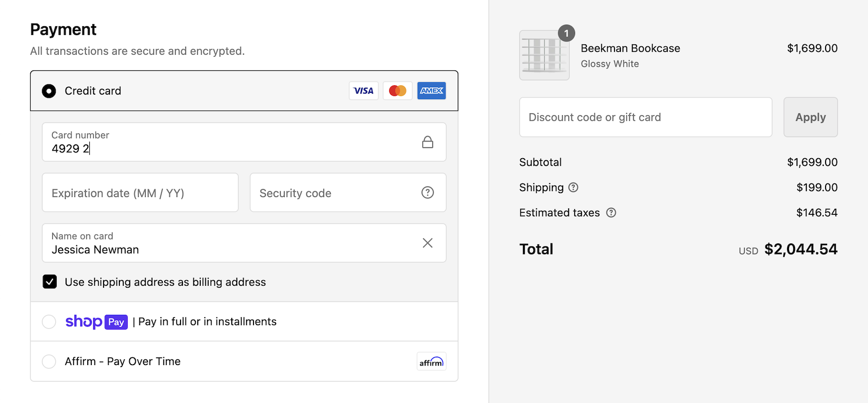The image size is (868, 403).
Task: Select the Shop Pay payment option
Action: [49, 322]
